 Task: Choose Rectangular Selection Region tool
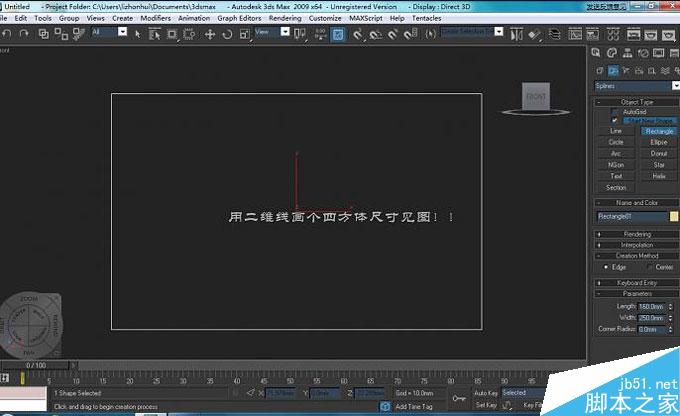coord(172,34)
